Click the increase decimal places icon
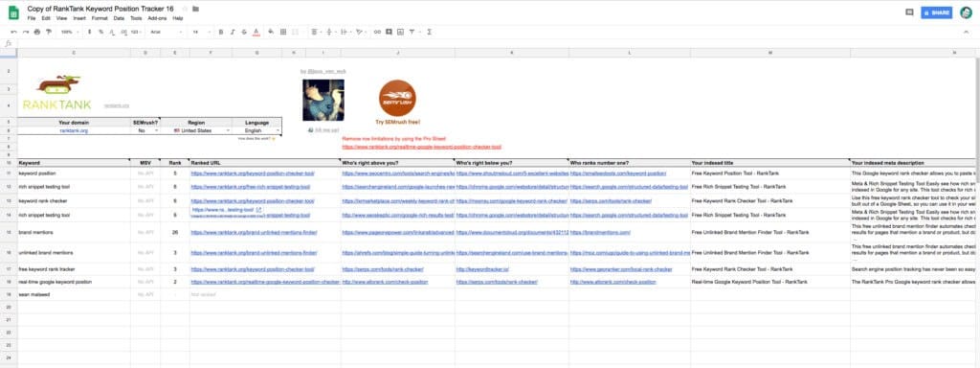 (123, 32)
